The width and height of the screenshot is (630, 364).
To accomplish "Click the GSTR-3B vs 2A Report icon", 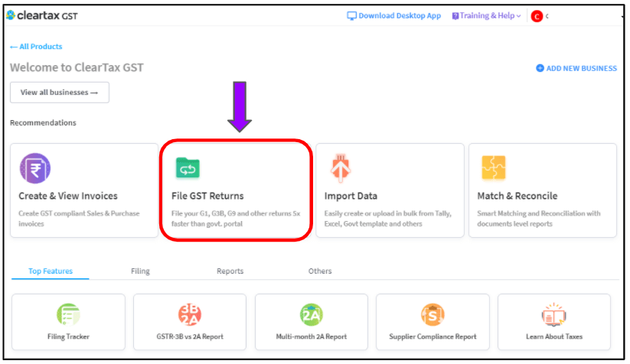I will (x=190, y=315).
